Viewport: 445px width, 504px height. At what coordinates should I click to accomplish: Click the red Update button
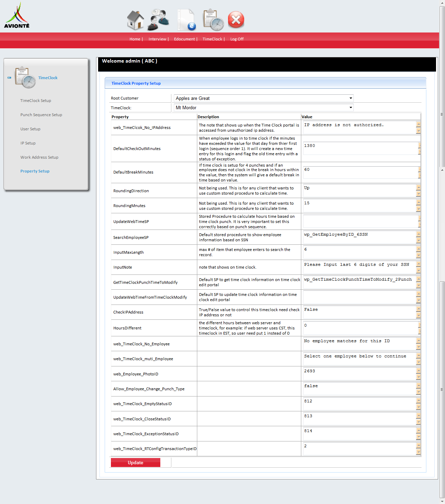135,463
